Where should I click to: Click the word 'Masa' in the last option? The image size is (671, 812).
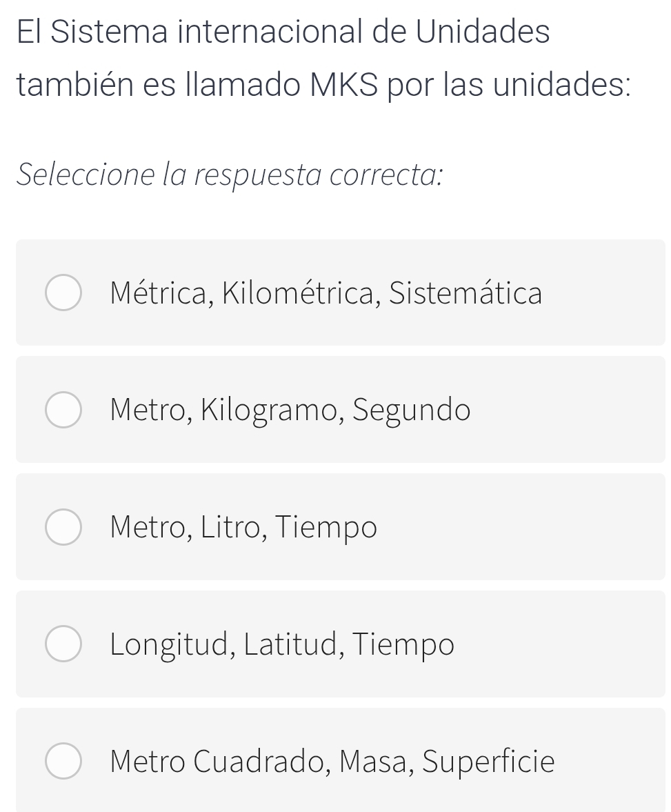(377, 762)
